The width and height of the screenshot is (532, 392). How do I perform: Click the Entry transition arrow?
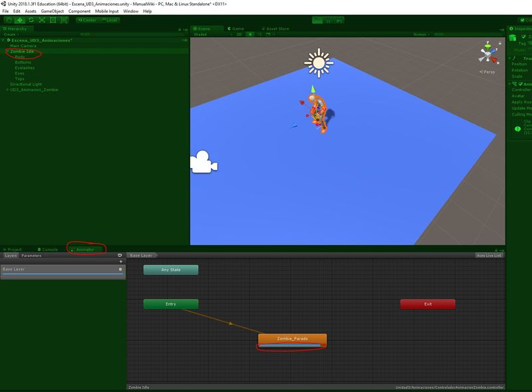click(x=231, y=324)
